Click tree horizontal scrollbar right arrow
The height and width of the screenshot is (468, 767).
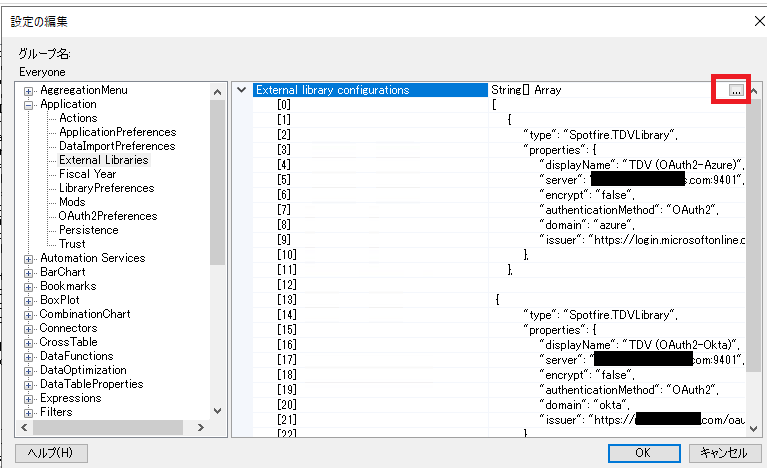[x=201, y=427]
